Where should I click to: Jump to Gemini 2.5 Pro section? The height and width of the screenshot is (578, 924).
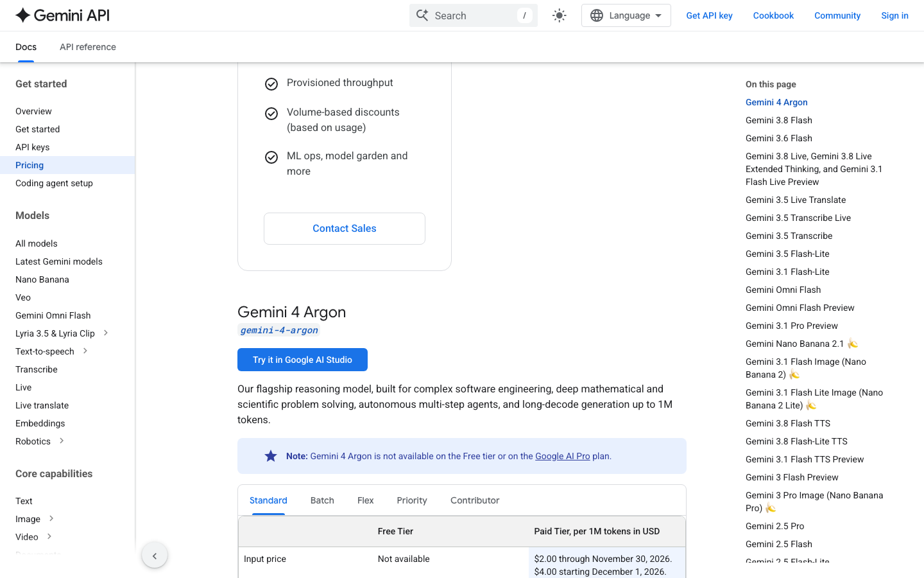[775, 526]
